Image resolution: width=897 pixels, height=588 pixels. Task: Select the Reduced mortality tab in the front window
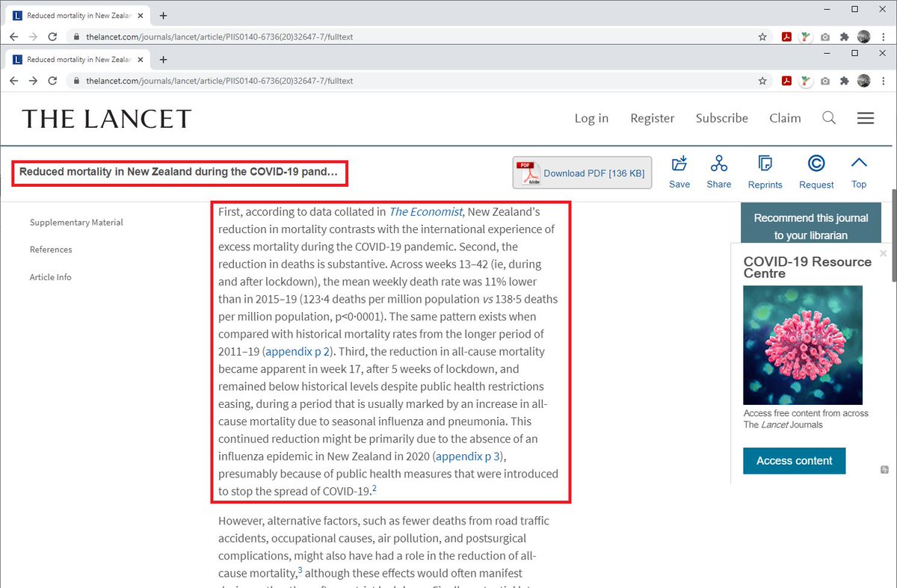coord(77,59)
